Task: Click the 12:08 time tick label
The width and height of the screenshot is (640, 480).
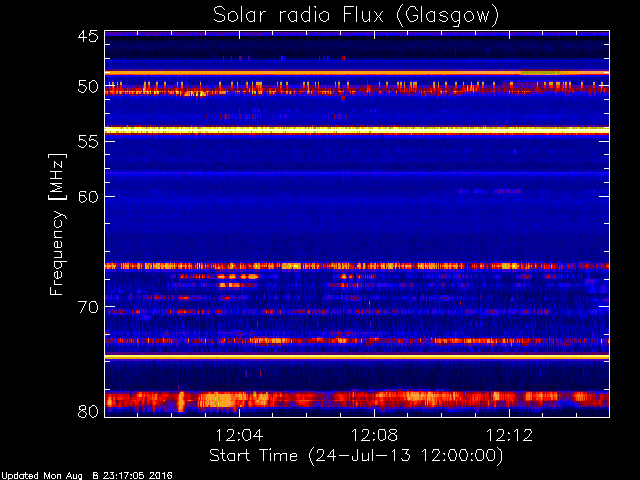Action: point(374,435)
